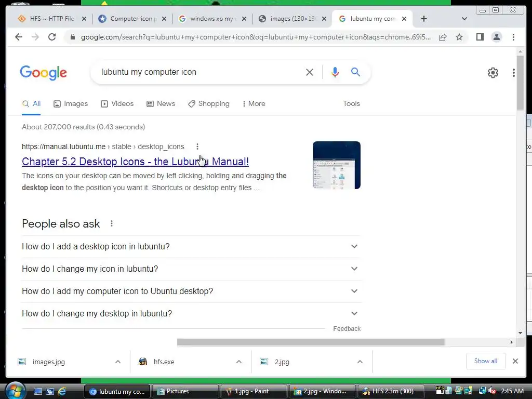Launch Internet Explorer from quick launch
Image resolution: width=532 pixels, height=399 pixels.
[x=62, y=391]
